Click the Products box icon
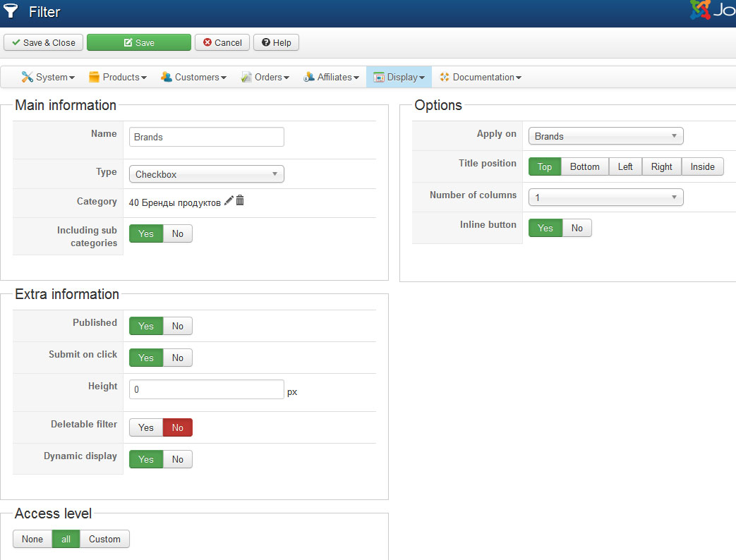The width and height of the screenshot is (736, 560). coord(94,77)
